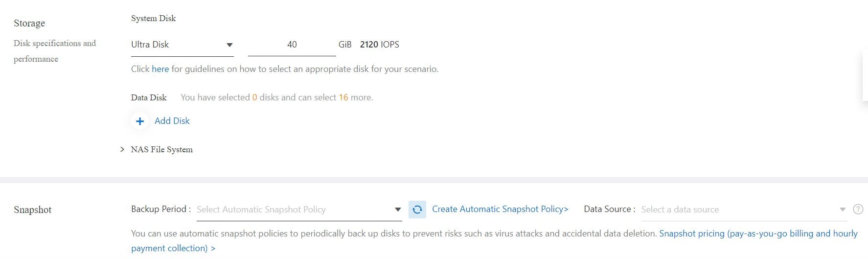
Task: Click the Add Disk link text
Action: pos(172,121)
